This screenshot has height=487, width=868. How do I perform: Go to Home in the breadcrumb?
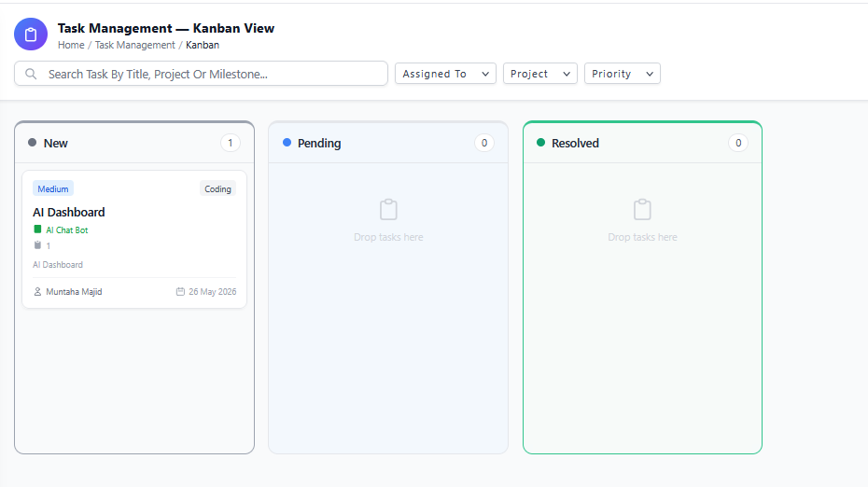click(71, 45)
